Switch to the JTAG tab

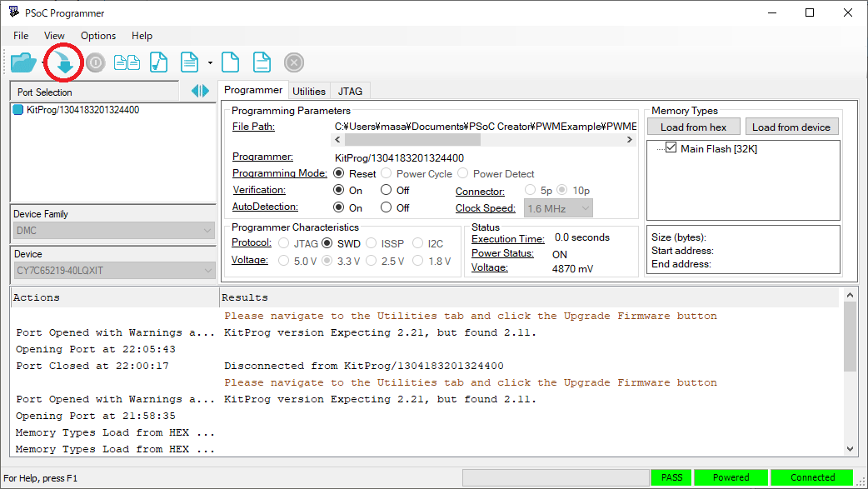tap(351, 92)
